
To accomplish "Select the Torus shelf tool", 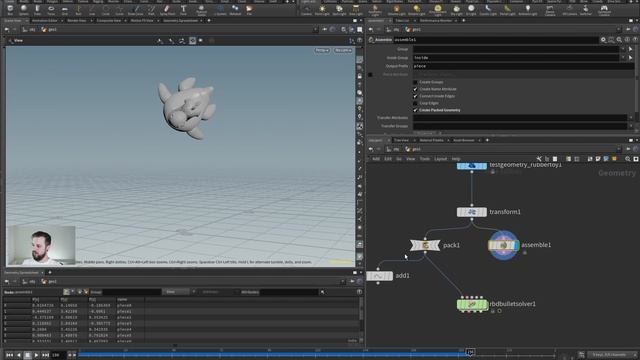I will tap(51, 9).
